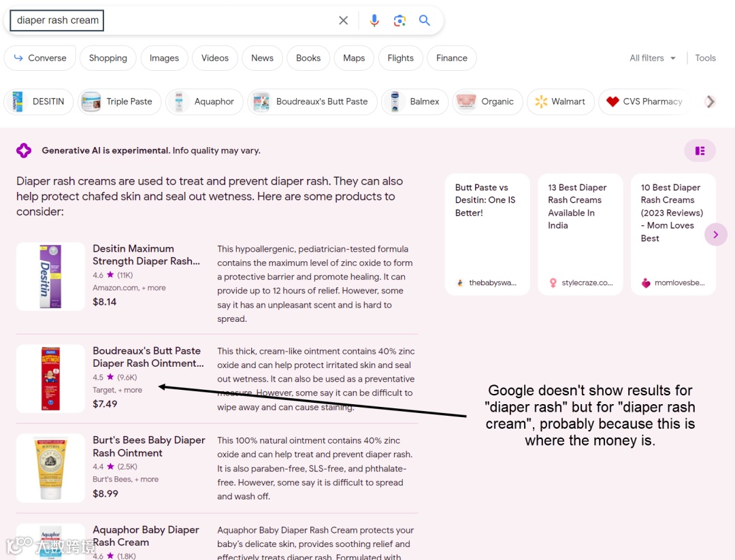The image size is (735, 560).
Task: Click the $8.99 price
Action: pyautogui.click(x=105, y=493)
